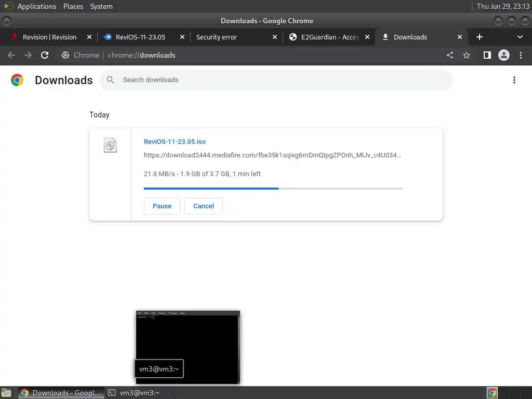
Task: Open Chrome's three-dot main menu
Action: tap(521, 55)
